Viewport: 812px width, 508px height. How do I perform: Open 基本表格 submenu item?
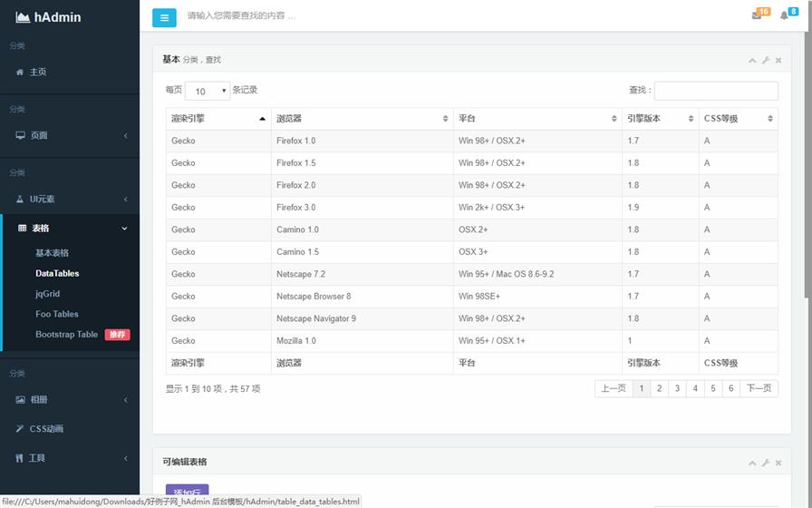(x=53, y=253)
